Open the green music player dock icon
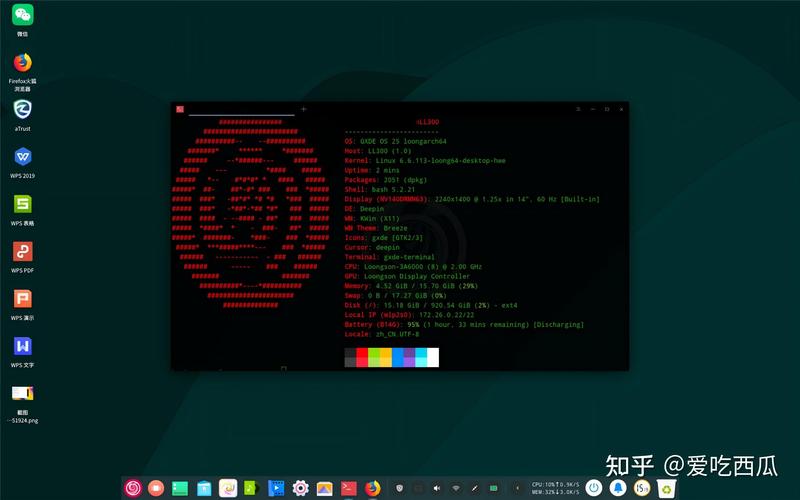This screenshot has height=500, width=800. tap(252, 488)
